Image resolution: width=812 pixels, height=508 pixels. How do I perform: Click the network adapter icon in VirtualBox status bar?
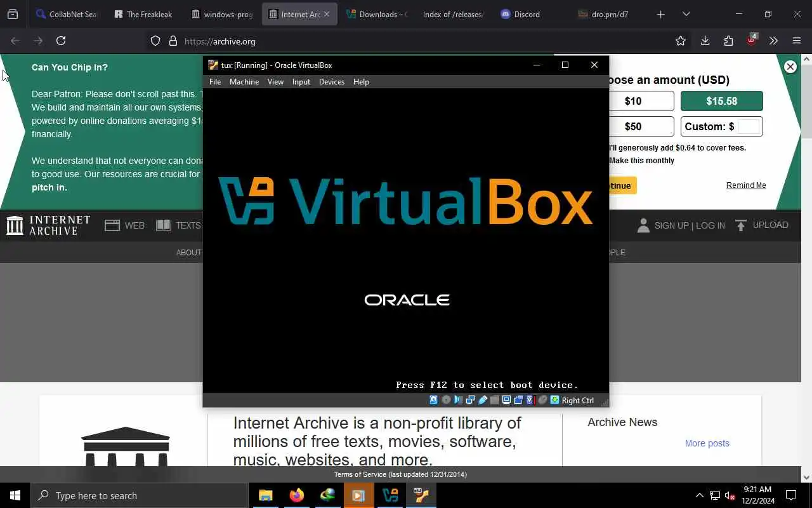[x=470, y=400]
